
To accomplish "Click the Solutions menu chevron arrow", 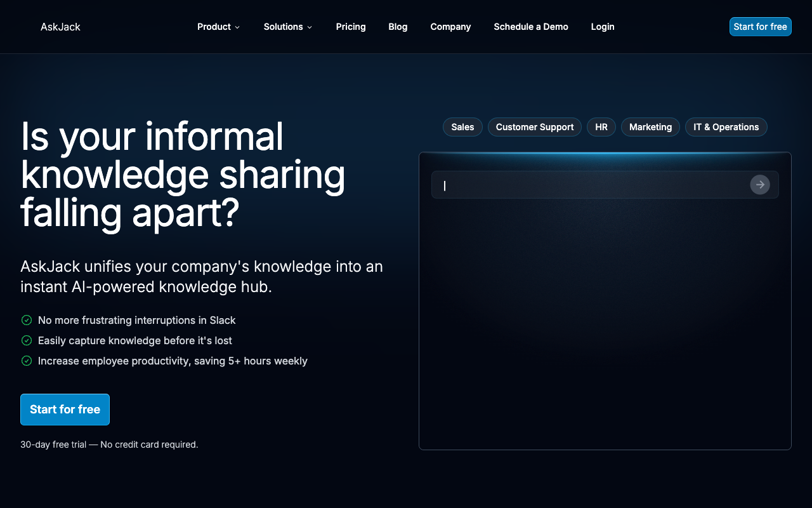I will (x=310, y=27).
